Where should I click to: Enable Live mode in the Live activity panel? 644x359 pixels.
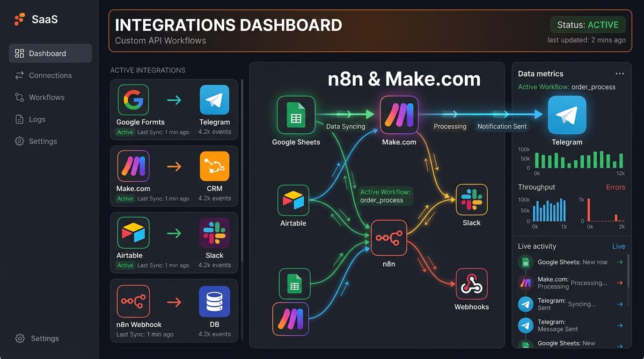pos(618,246)
